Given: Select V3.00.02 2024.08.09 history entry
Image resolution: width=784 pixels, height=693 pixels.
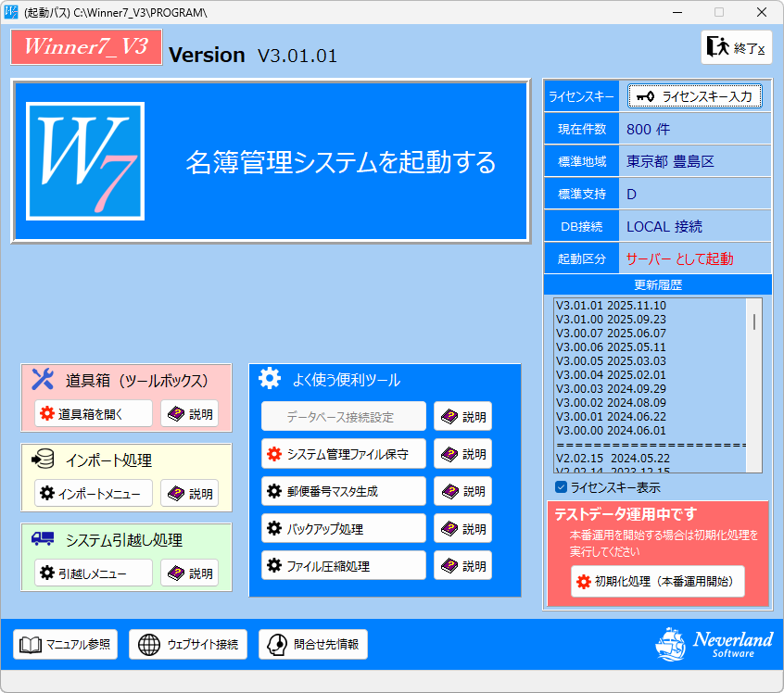Looking at the screenshot, I should tap(611, 402).
